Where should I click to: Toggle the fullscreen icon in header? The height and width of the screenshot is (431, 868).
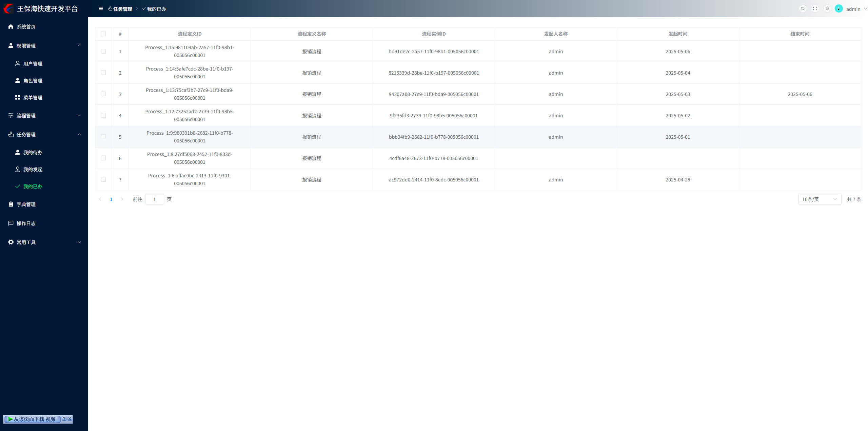coord(815,8)
